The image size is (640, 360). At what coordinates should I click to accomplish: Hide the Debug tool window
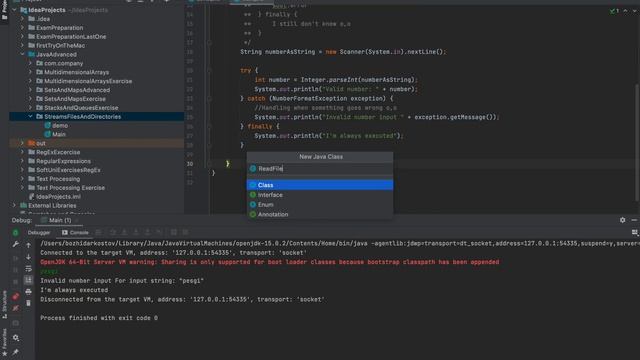[634, 220]
